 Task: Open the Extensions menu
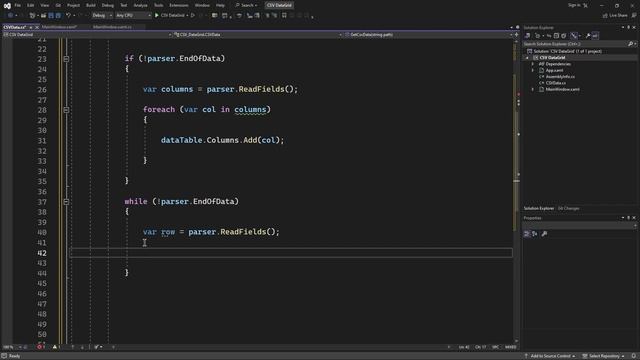(179, 5)
